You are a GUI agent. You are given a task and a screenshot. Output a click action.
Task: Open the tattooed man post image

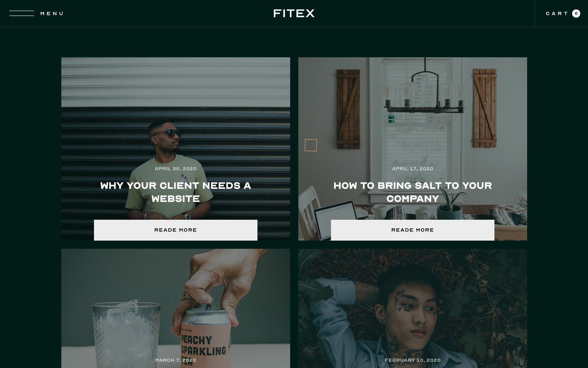(x=412, y=308)
